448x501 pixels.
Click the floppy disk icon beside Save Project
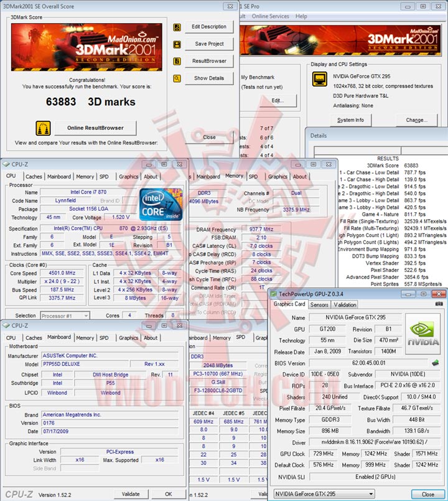click(x=177, y=44)
